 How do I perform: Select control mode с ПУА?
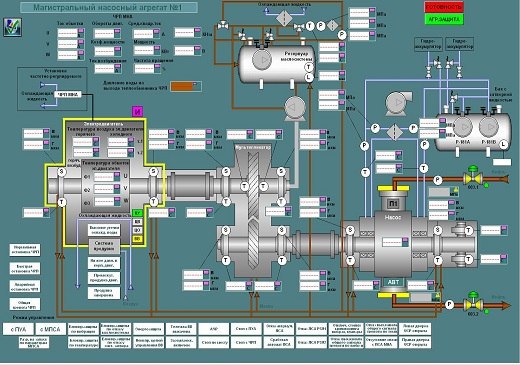(x=18, y=329)
